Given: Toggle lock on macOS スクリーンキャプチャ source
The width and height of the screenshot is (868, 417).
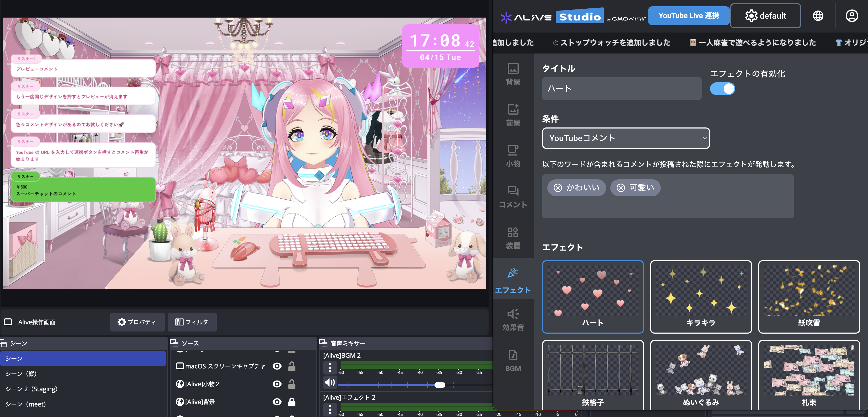Looking at the screenshot, I should pyautogui.click(x=292, y=366).
